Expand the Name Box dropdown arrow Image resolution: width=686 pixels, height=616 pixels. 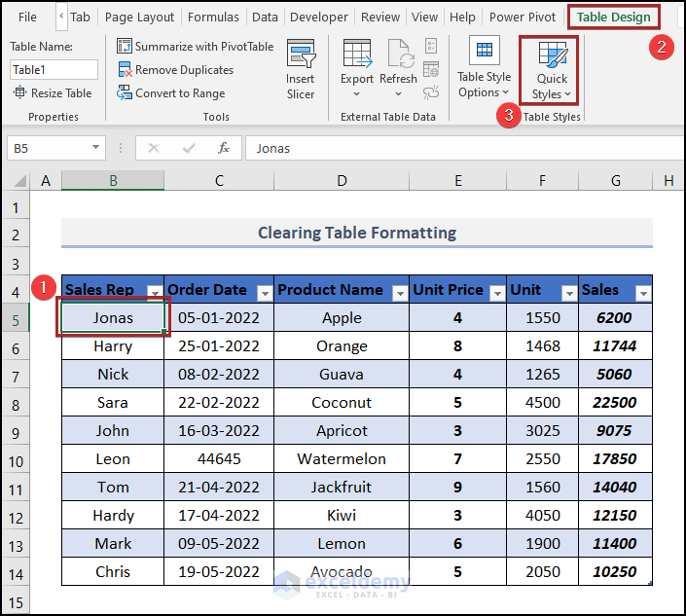pyautogui.click(x=96, y=148)
